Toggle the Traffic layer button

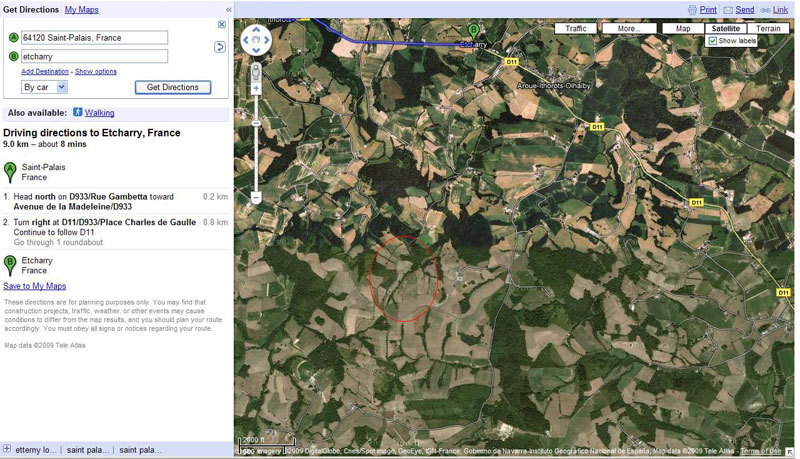(576, 29)
